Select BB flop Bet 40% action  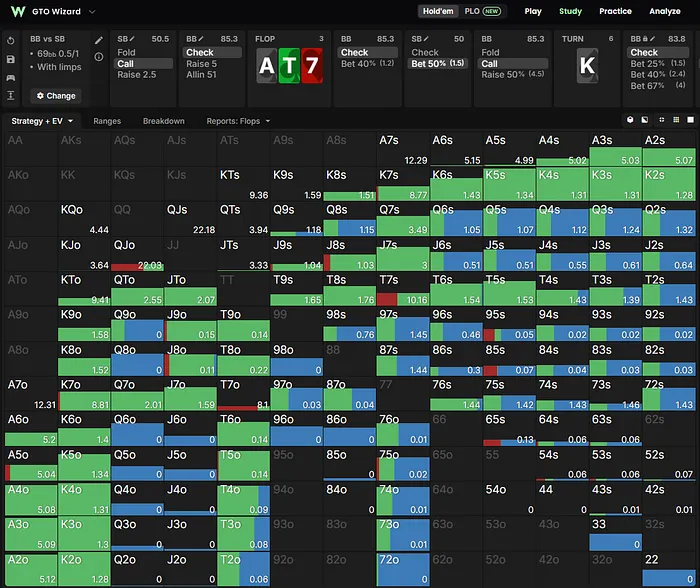[x=367, y=64]
